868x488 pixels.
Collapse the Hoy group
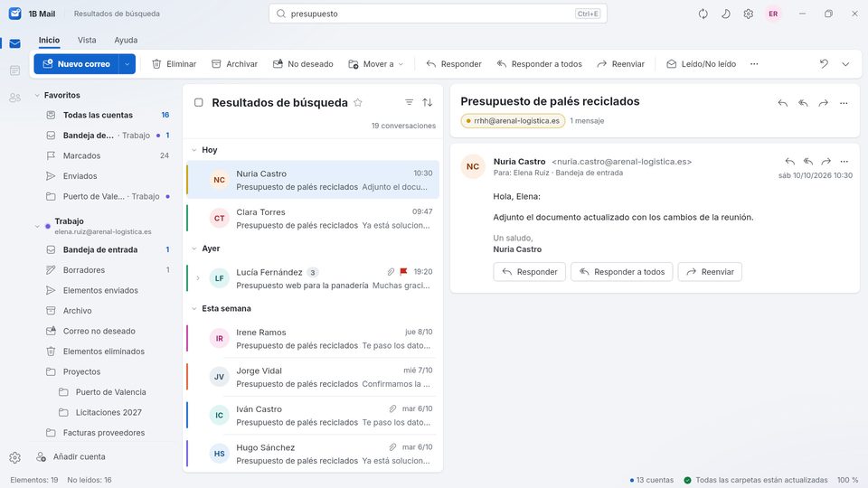(194, 150)
